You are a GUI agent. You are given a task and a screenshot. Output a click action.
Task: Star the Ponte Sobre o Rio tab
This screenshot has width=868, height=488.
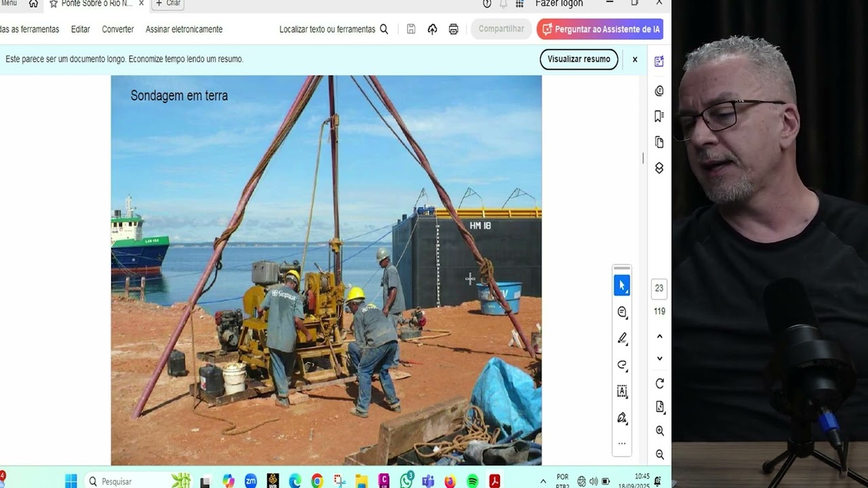[54, 3]
